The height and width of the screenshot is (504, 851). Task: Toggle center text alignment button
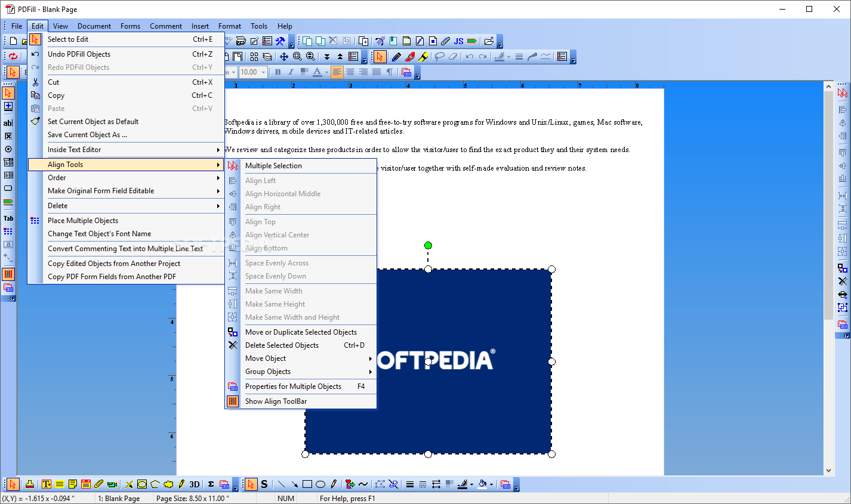(350, 72)
